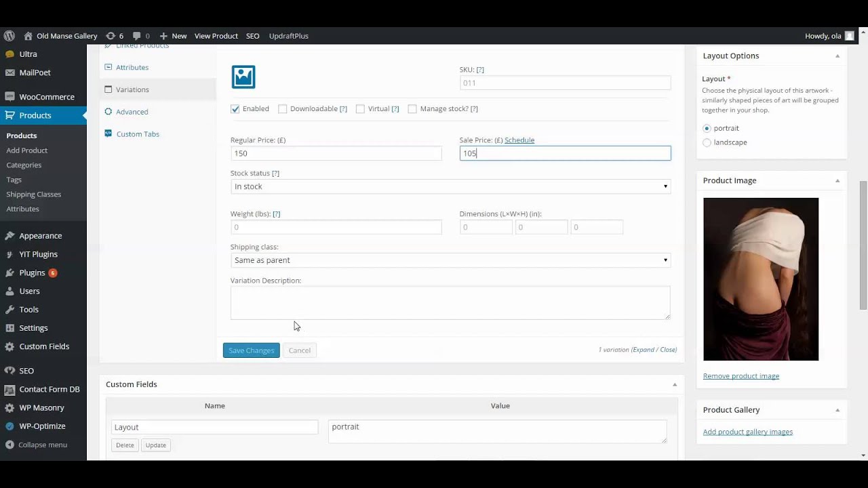This screenshot has height=488, width=868.
Task: Select the landscape layout radio button
Action: (707, 142)
